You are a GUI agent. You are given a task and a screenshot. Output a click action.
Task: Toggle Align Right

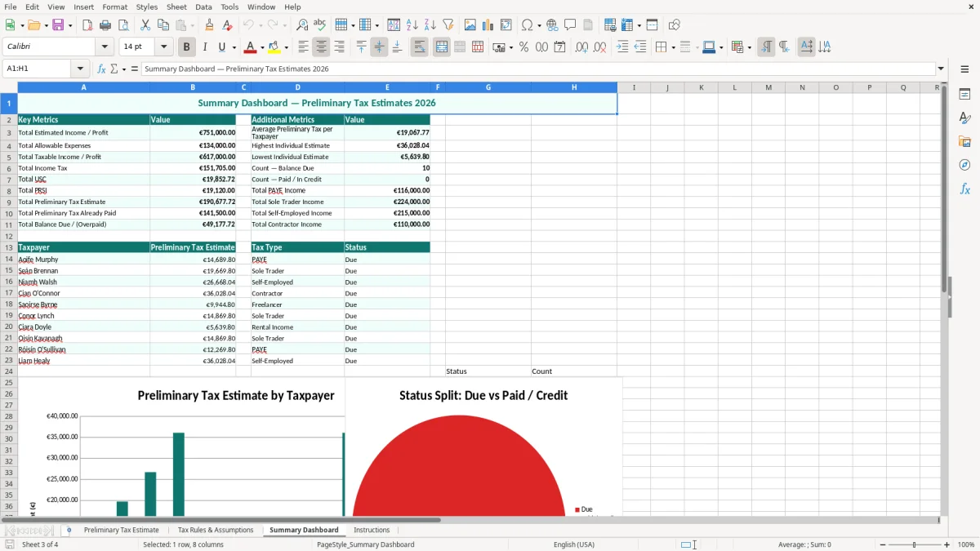[x=339, y=47]
